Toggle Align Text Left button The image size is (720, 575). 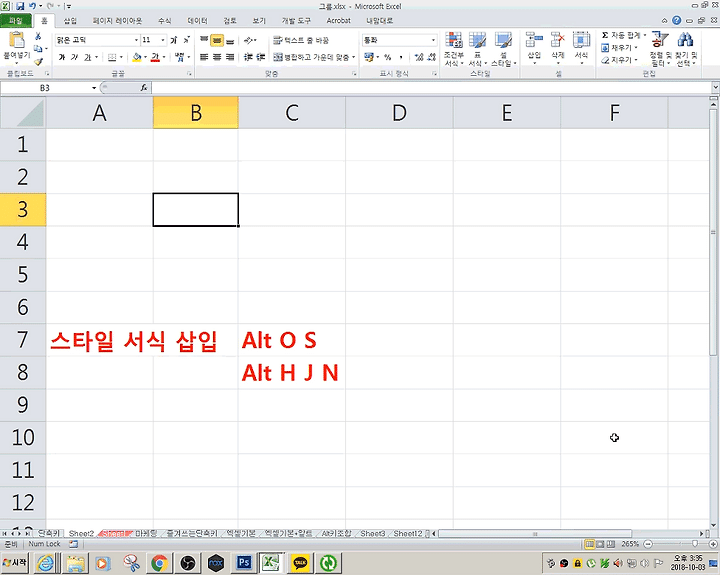click(204, 57)
